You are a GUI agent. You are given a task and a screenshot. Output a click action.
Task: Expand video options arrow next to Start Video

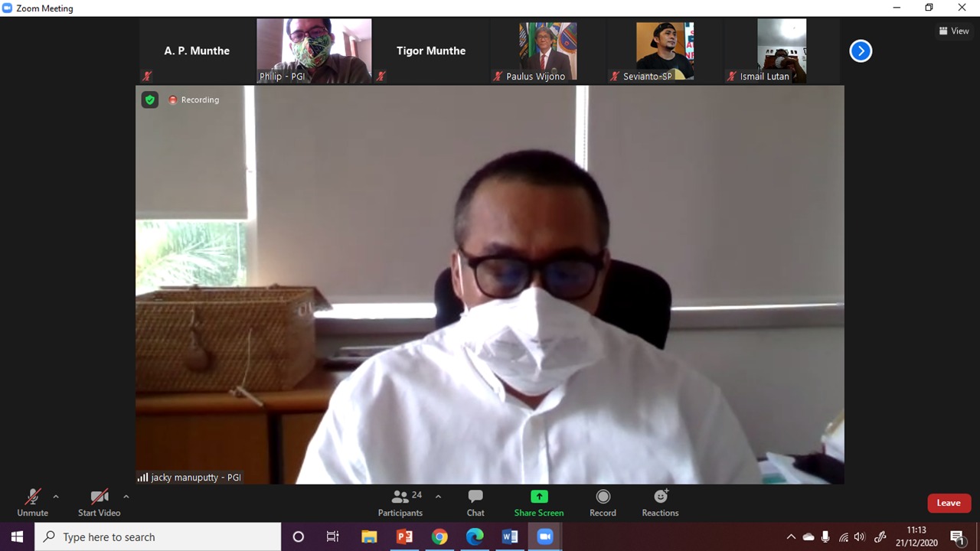coord(126,497)
